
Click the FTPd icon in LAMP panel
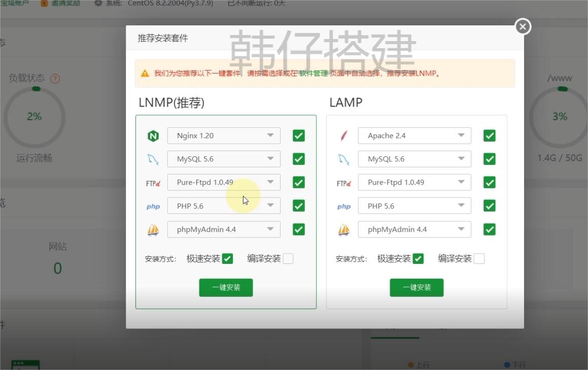pyautogui.click(x=343, y=183)
